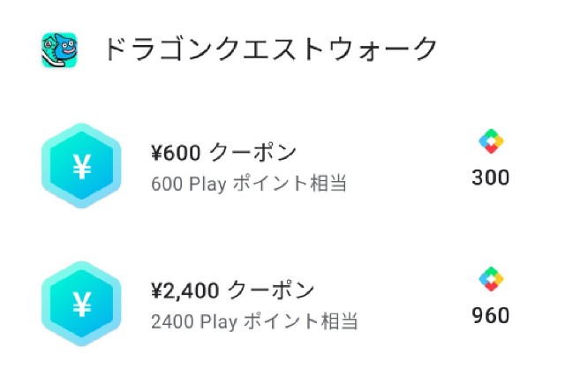Screen dimensions: 565x392
Task: Select the ¥2,400 coupon hexagon icon
Action: pos(81,304)
